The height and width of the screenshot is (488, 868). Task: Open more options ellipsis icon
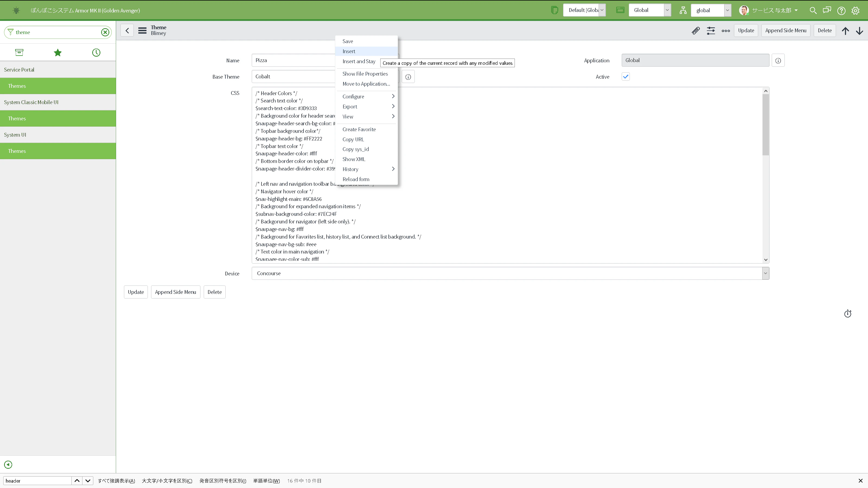pos(726,31)
